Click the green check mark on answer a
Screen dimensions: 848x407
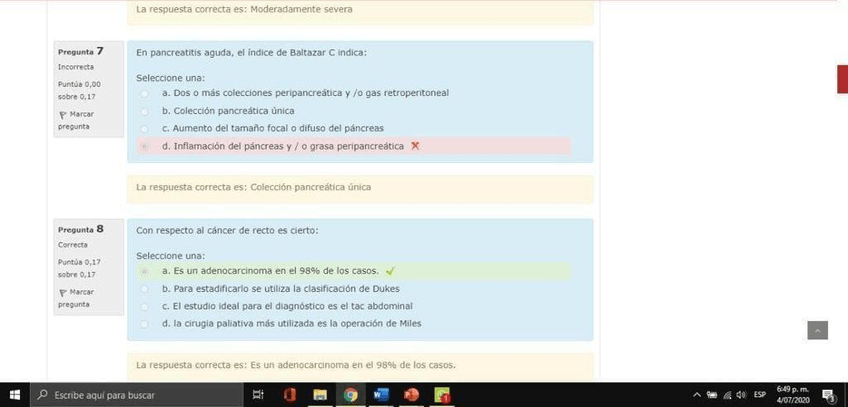(x=390, y=271)
